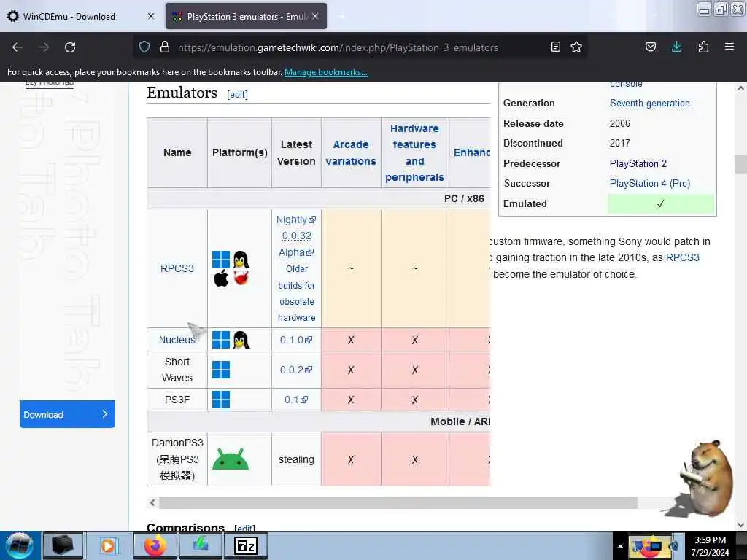Image resolution: width=747 pixels, height=560 pixels.
Task: Reload the page with the refresh icon
Action: tap(70, 47)
